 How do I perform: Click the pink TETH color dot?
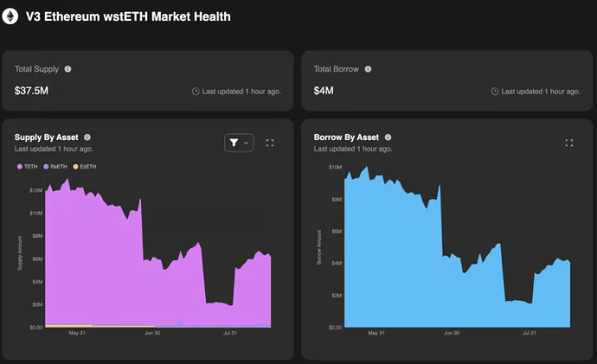click(x=17, y=166)
